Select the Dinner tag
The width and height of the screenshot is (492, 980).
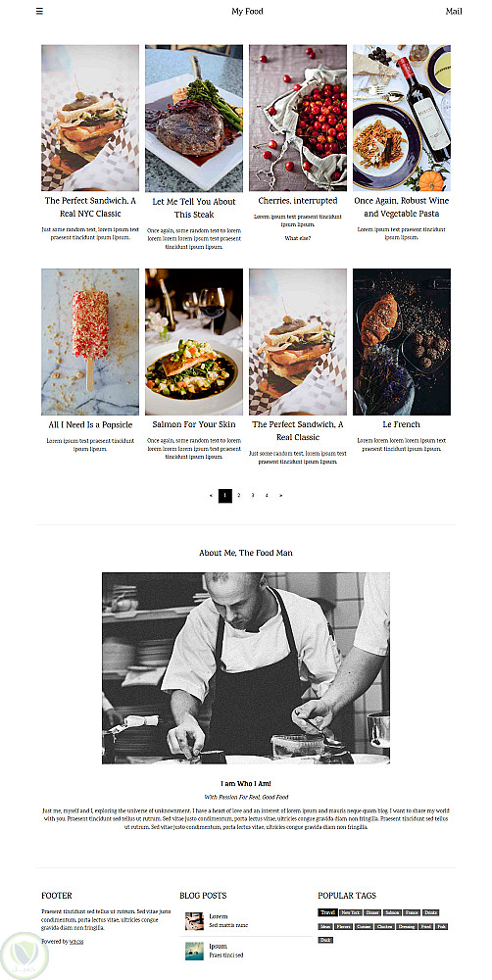click(x=372, y=913)
